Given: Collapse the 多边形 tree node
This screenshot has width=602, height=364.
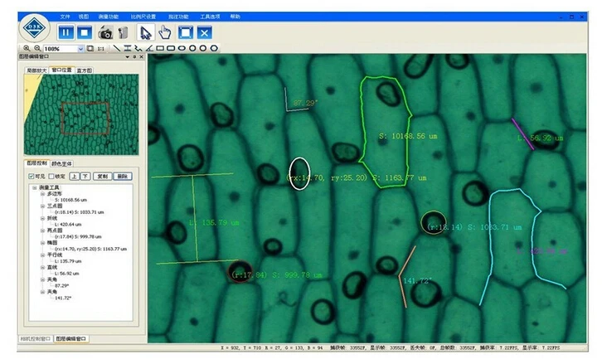Looking at the screenshot, I should 42,194.
